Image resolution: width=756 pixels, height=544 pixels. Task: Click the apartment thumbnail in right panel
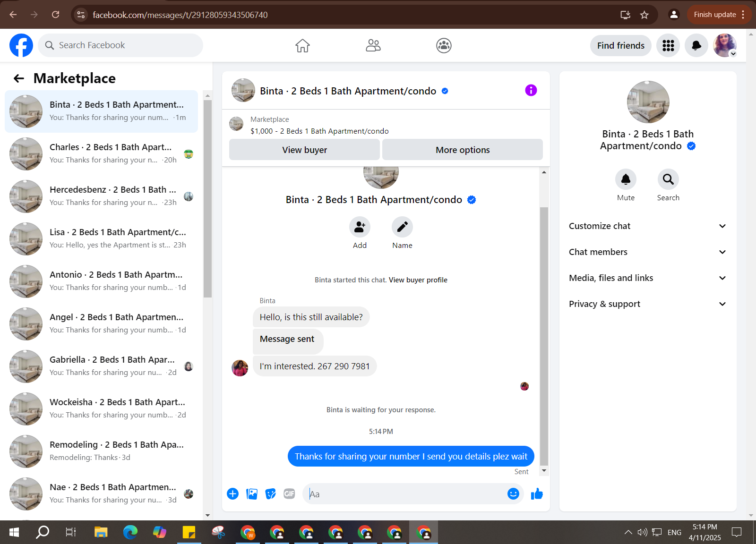point(648,102)
